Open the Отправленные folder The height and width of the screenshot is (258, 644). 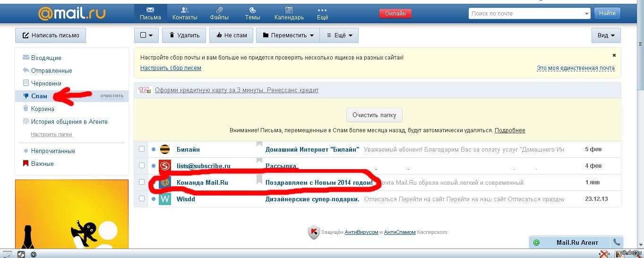(x=52, y=70)
